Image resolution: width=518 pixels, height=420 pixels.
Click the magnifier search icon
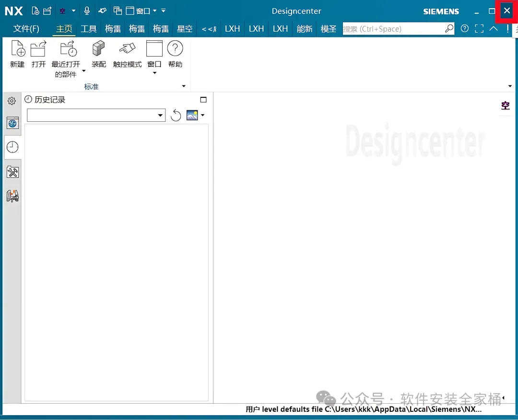coord(449,29)
